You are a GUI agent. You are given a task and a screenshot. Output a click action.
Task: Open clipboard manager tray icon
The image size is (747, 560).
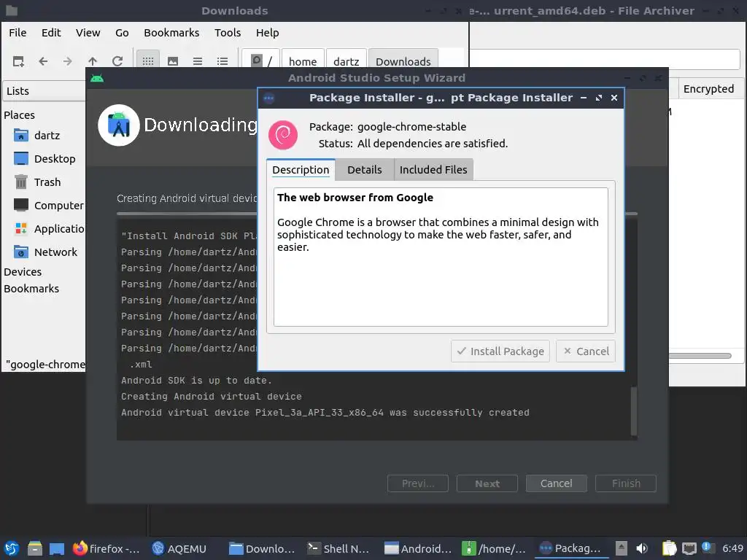click(669, 548)
